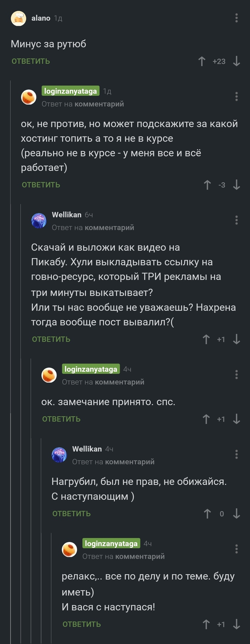The width and height of the screenshot is (250, 644).
Task: Open Wellikan's brain avatar on 4ч comment
Action: [x=59, y=455]
